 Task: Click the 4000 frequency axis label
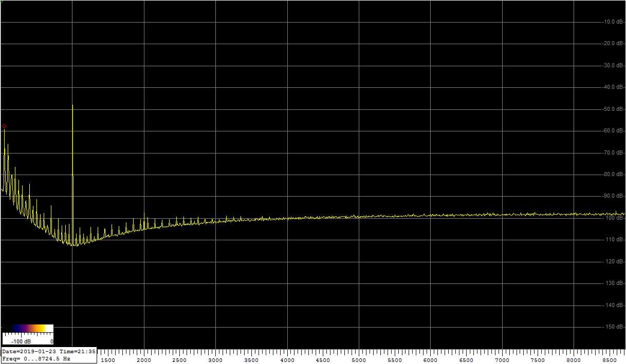coord(287,360)
